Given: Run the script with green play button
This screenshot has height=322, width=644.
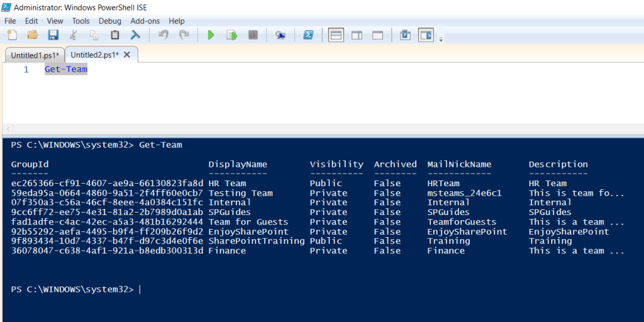Looking at the screenshot, I should click(211, 35).
